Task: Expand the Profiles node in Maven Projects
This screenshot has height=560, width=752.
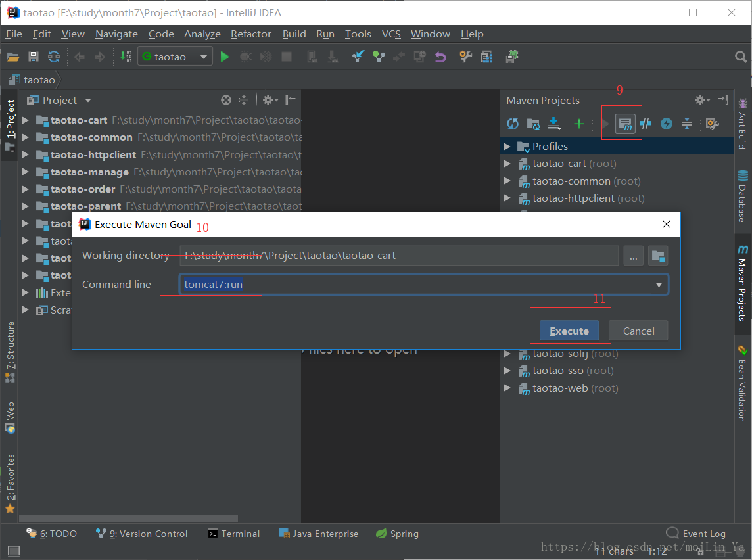Action: [507, 146]
